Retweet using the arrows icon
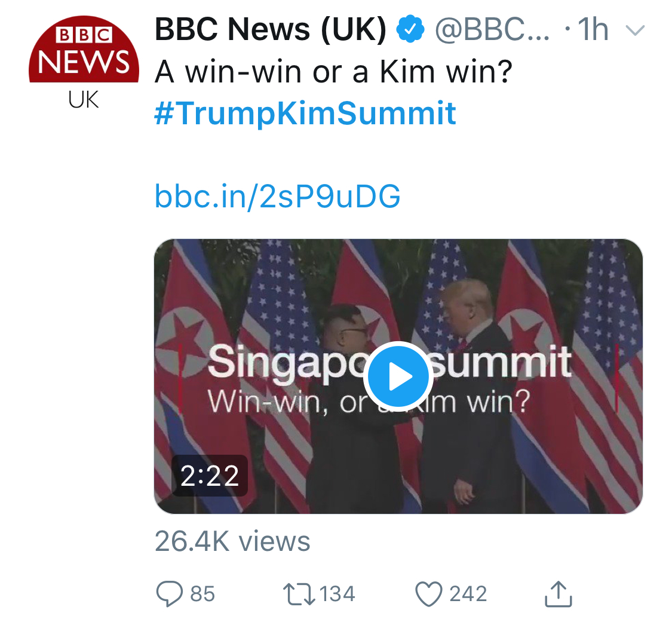This screenshot has height=625, width=672. (x=299, y=594)
